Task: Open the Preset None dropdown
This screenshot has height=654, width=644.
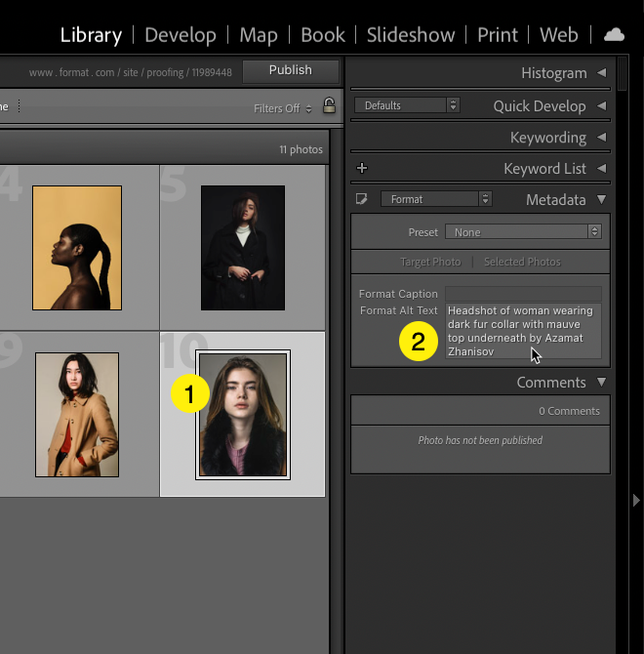Action: (523, 232)
